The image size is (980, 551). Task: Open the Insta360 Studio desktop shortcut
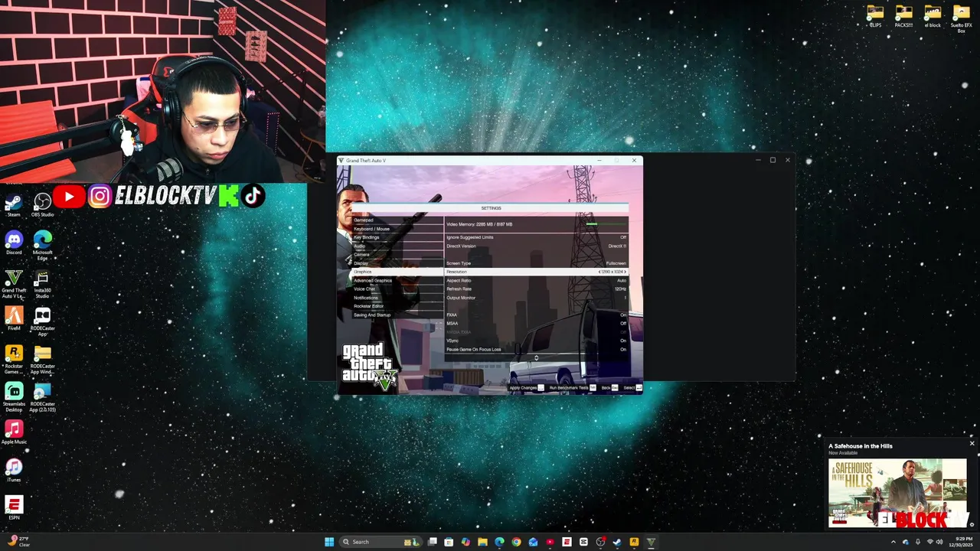(x=42, y=283)
